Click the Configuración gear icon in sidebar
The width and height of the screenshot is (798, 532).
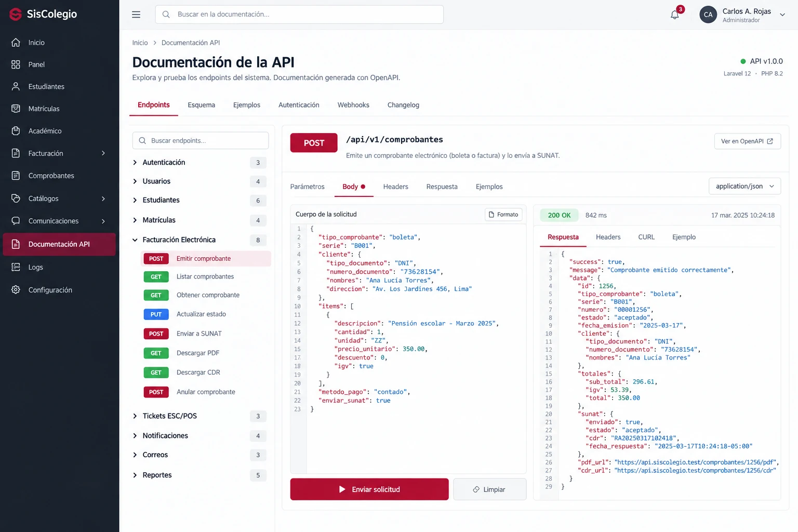[16, 290]
